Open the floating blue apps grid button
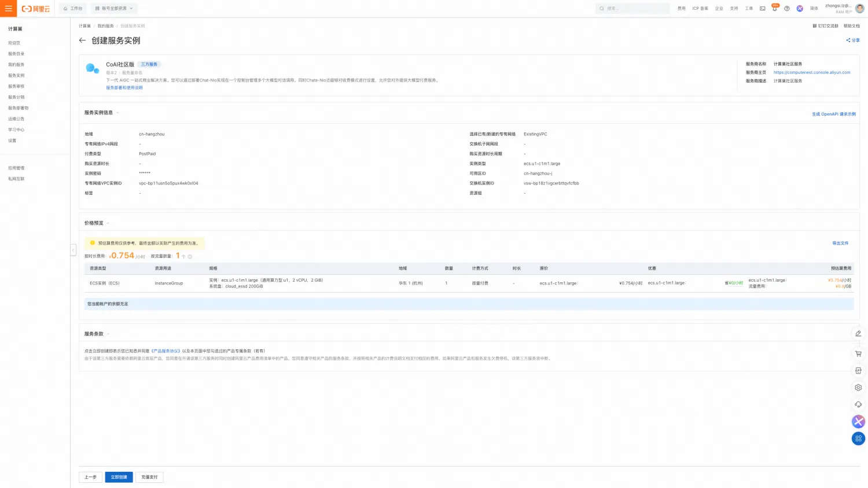This screenshot has height=488, width=868. (858, 438)
